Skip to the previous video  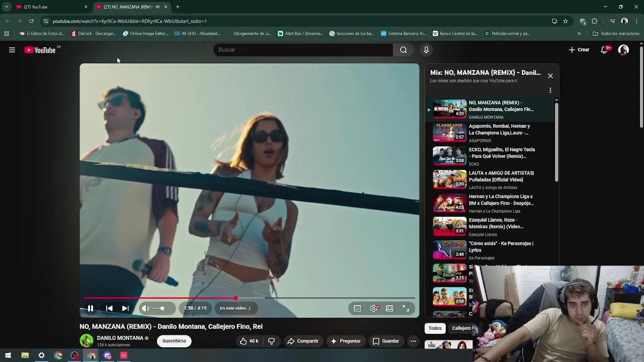[109, 308]
